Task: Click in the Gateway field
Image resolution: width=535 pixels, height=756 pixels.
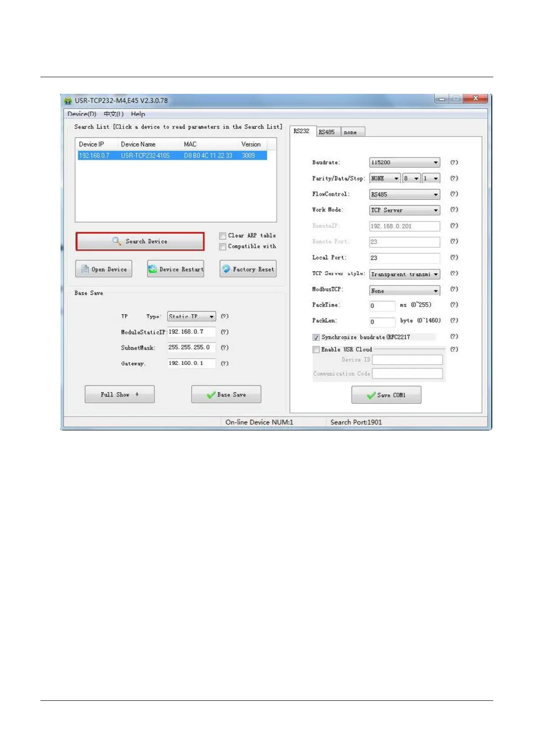Action: point(191,363)
